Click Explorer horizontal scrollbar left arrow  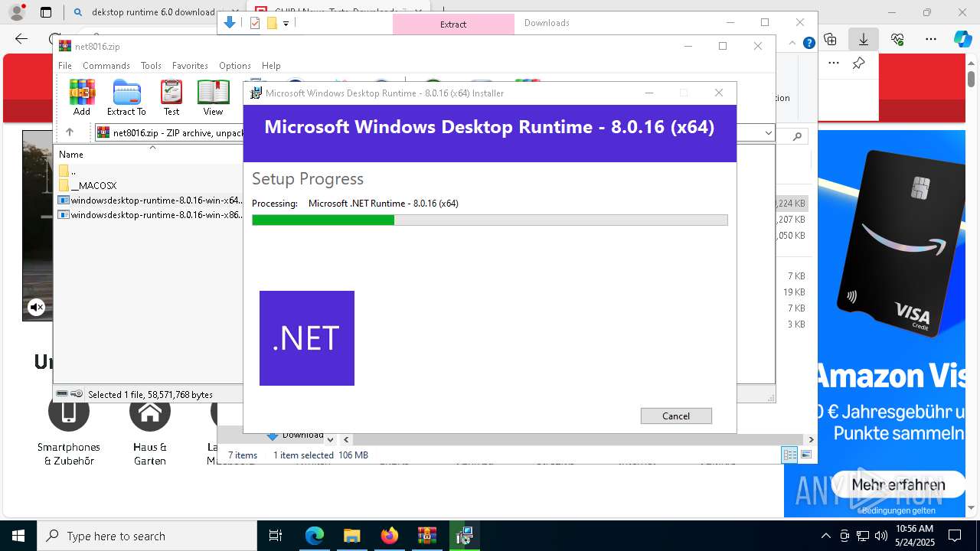click(x=346, y=439)
